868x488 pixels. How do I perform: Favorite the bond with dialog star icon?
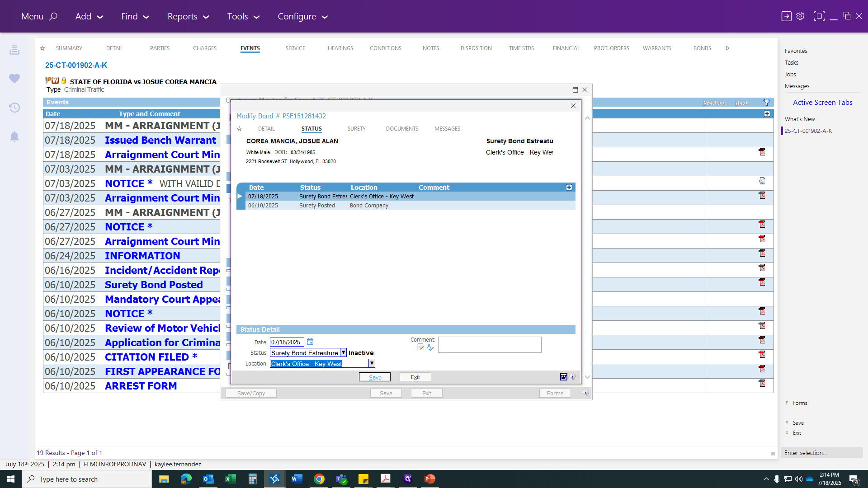(x=240, y=129)
